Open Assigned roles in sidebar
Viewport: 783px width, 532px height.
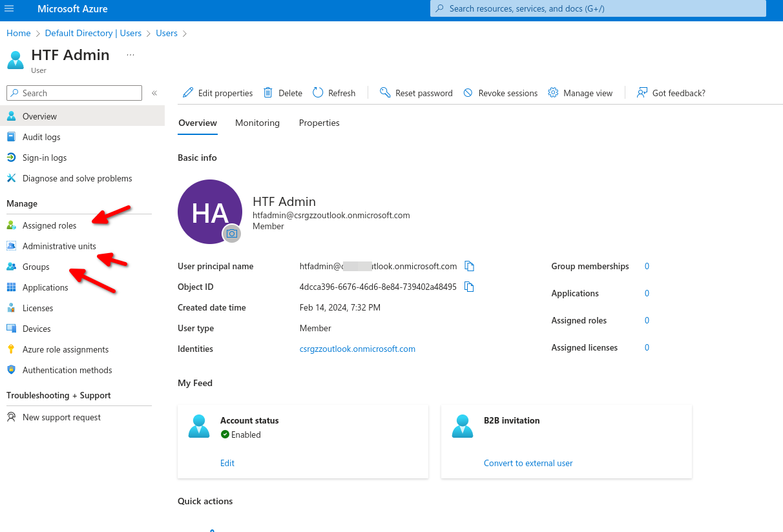(49, 225)
